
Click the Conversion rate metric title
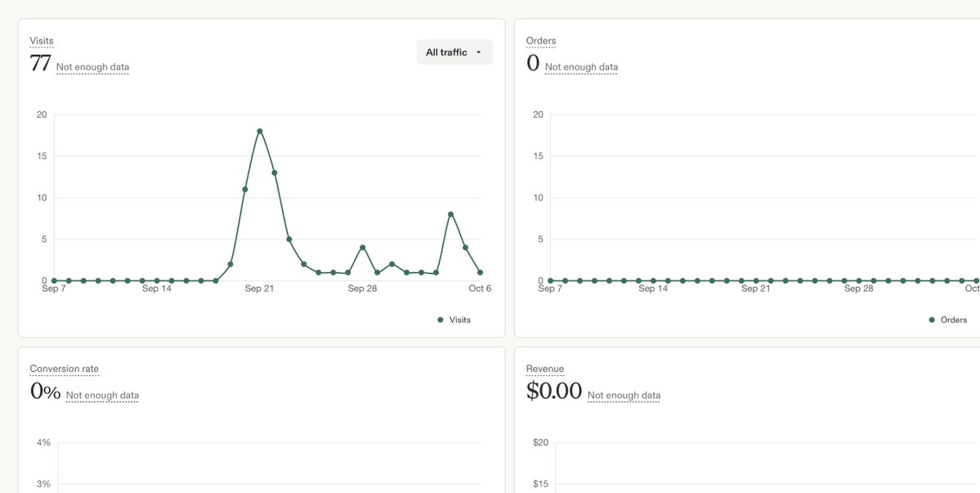65,370
